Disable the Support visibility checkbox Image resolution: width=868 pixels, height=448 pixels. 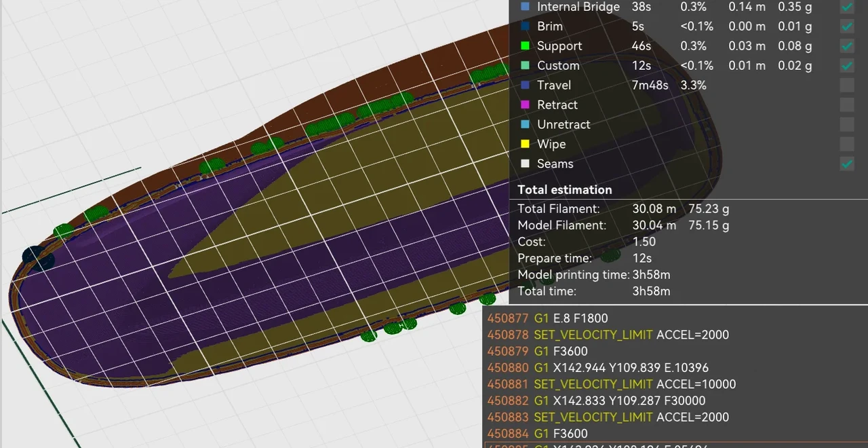(x=847, y=46)
